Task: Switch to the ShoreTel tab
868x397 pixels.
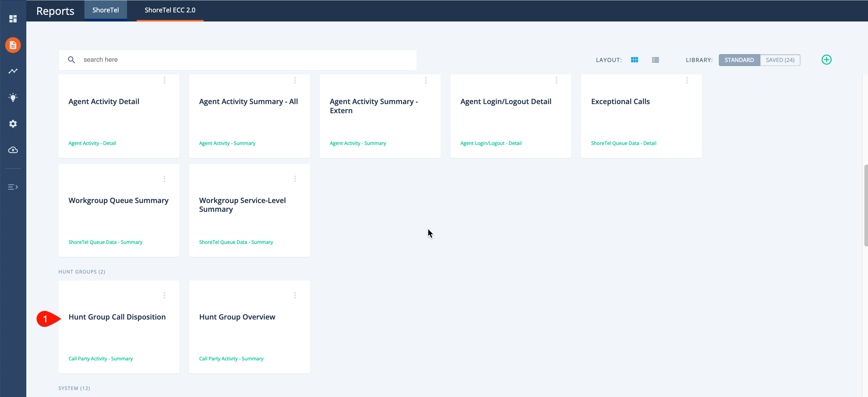Action: pyautogui.click(x=106, y=10)
